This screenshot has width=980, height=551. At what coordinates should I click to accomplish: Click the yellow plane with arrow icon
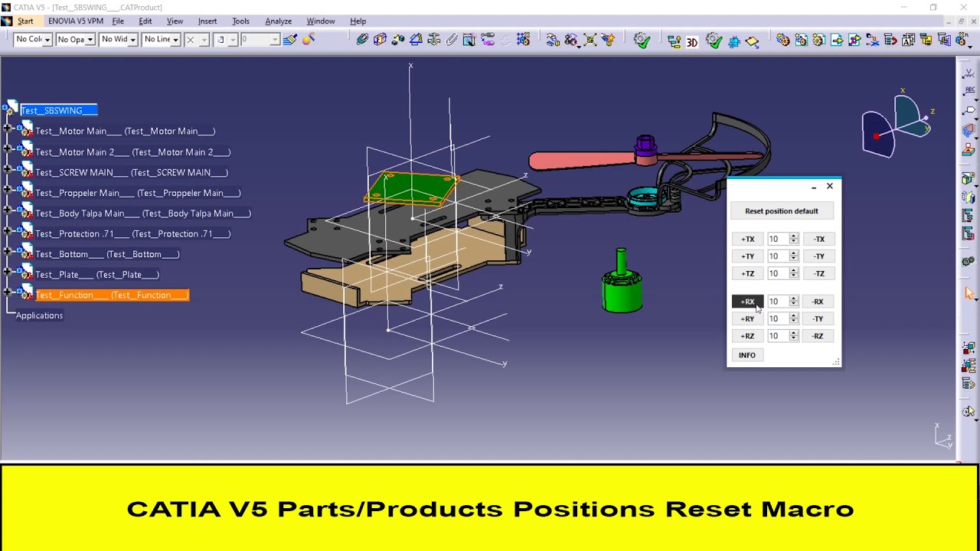click(x=752, y=41)
